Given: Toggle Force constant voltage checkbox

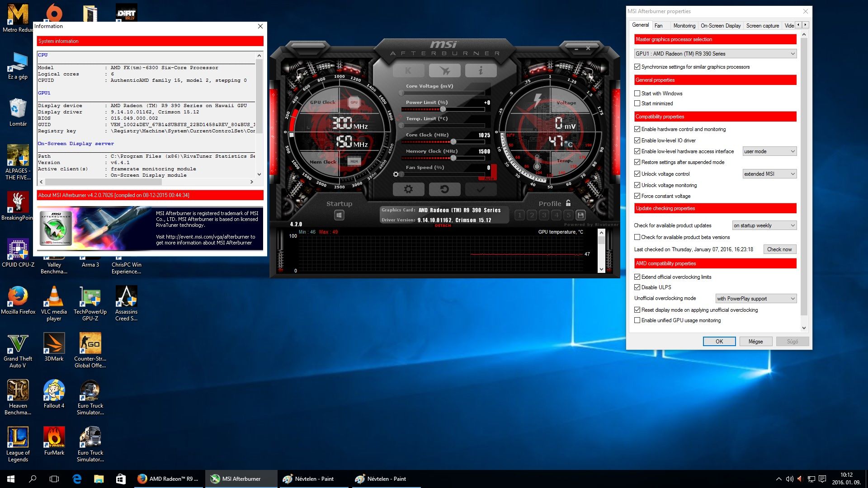Looking at the screenshot, I should coord(637,196).
